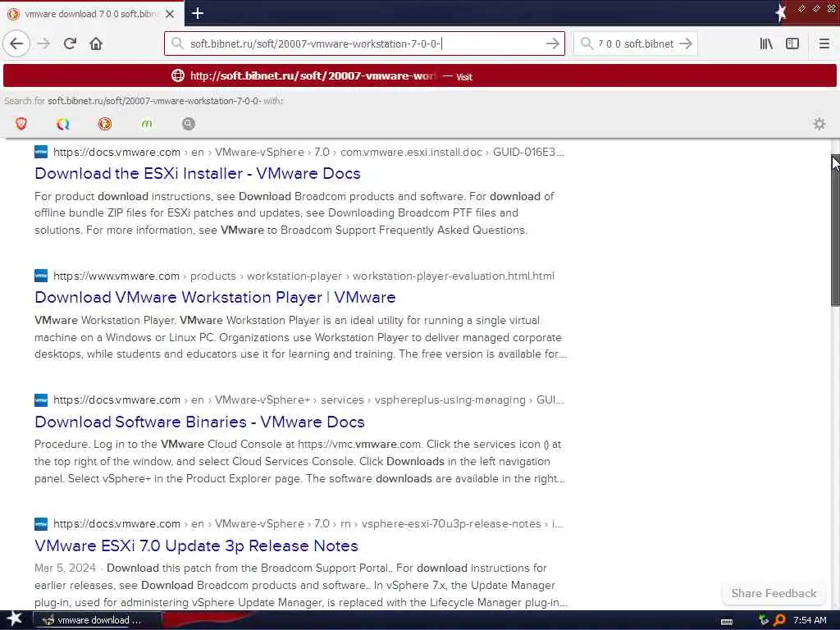Image resolution: width=840 pixels, height=630 pixels.
Task: Click the 7:54 AM clock
Action: click(810, 620)
